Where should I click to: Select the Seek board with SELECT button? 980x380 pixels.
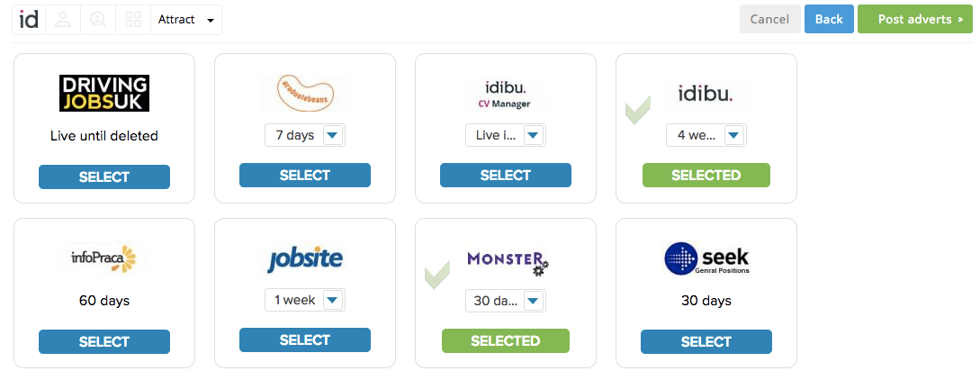[706, 342]
